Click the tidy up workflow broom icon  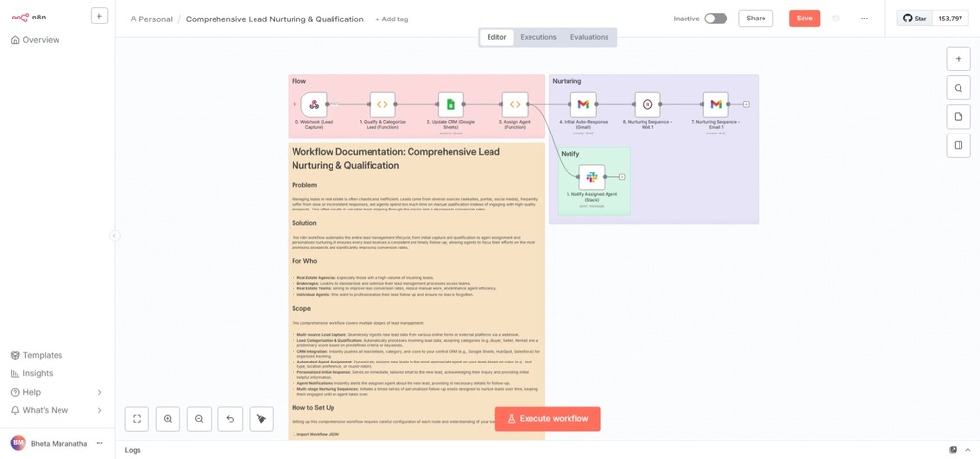pyautogui.click(x=261, y=419)
